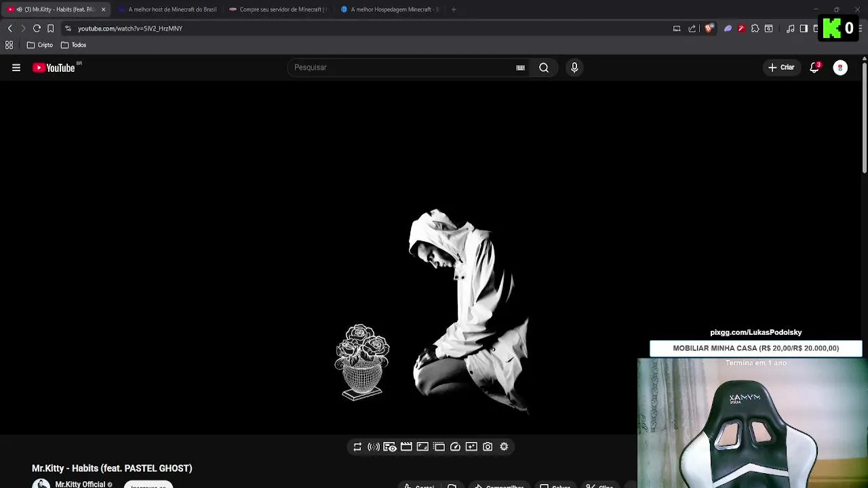Click the Mr.Kitty channel avatar

point(41,483)
